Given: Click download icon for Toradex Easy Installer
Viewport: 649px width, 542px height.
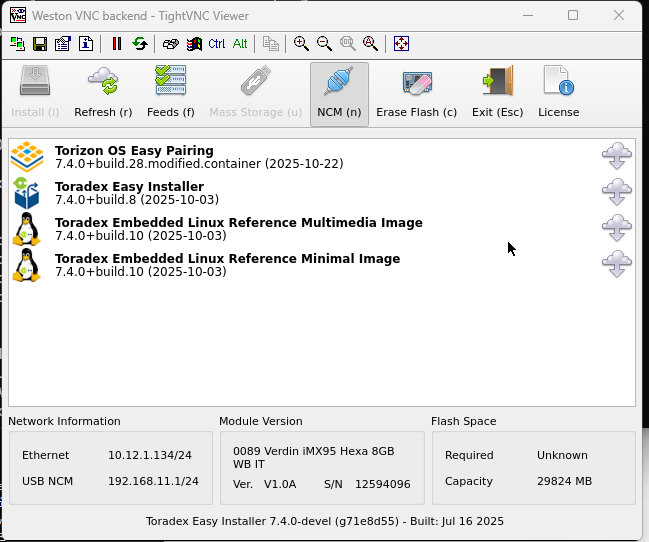Looking at the screenshot, I should pos(617,192).
